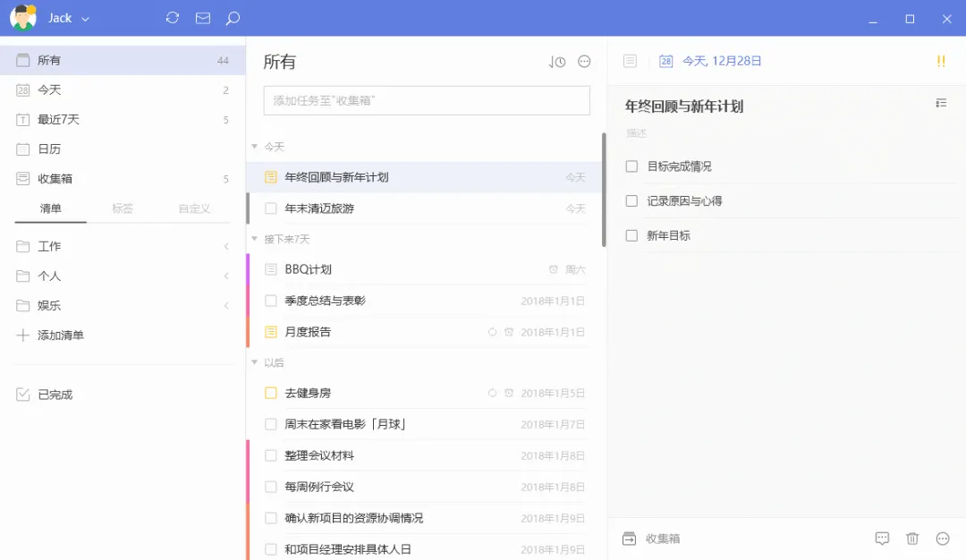Viewport: 966px width, 560px height.
Task: Open the Jack account dropdown arrow
Action: pos(86,19)
